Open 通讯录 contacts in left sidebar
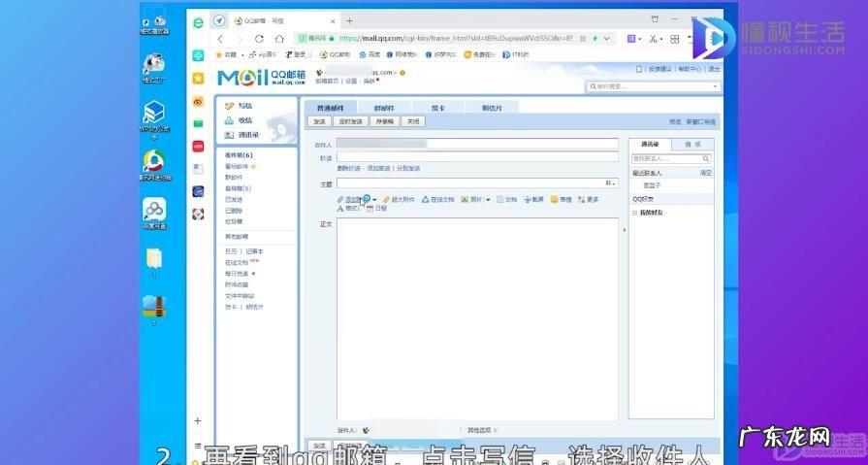 pyautogui.click(x=230, y=135)
